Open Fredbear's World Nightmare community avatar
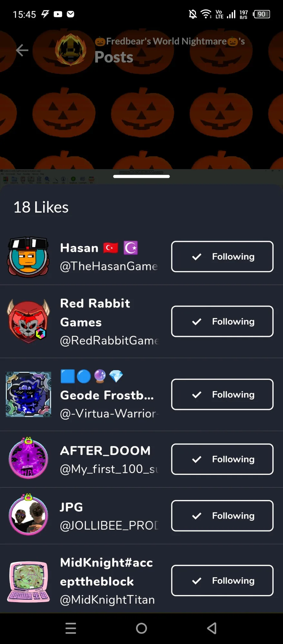 click(x=71, y=50)
